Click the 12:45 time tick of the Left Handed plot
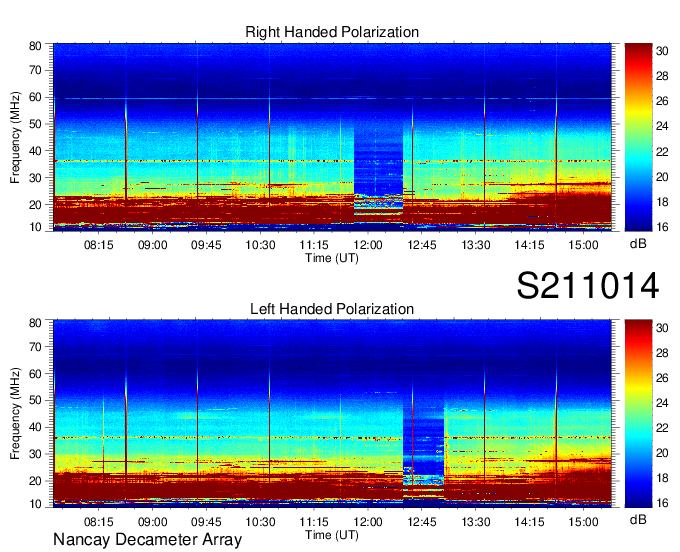680x552 pixels. point(422,522)
